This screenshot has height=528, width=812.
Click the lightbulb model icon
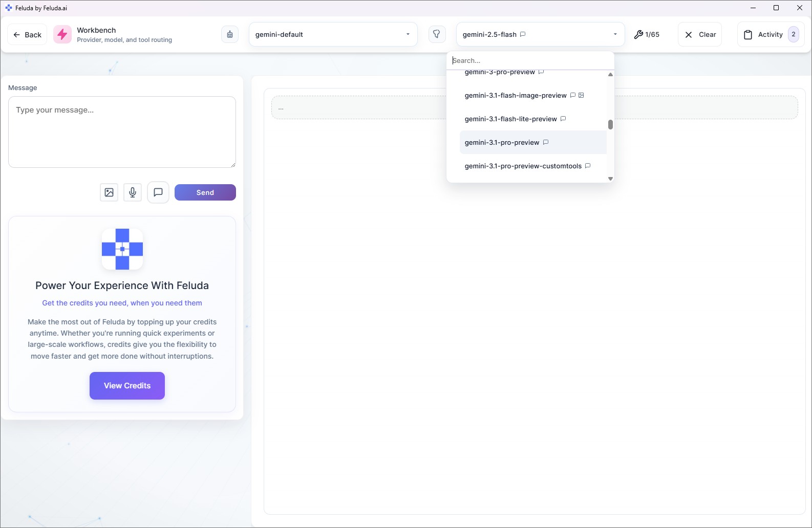pyautogui.click(x=437, y=34)
